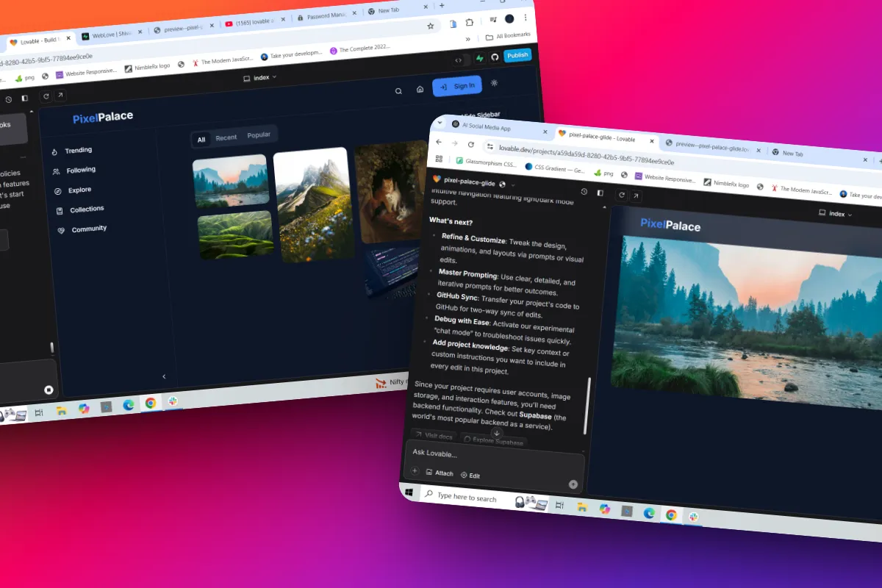
Task: Reload page in front browser window
Action: 470,144
